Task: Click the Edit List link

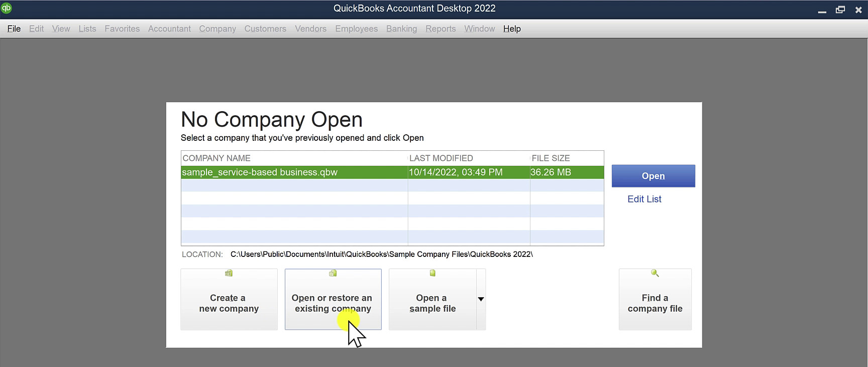Action: (x=644, y=199)
